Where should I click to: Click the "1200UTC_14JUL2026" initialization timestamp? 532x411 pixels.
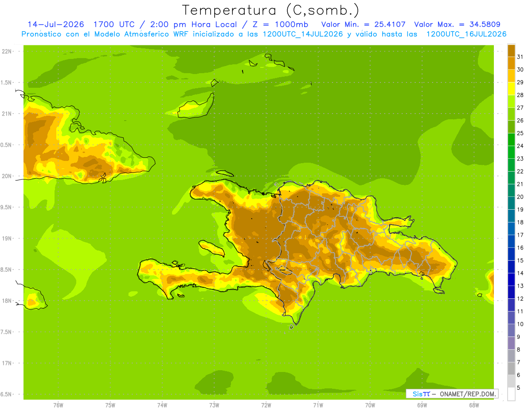tap(303, 34)
